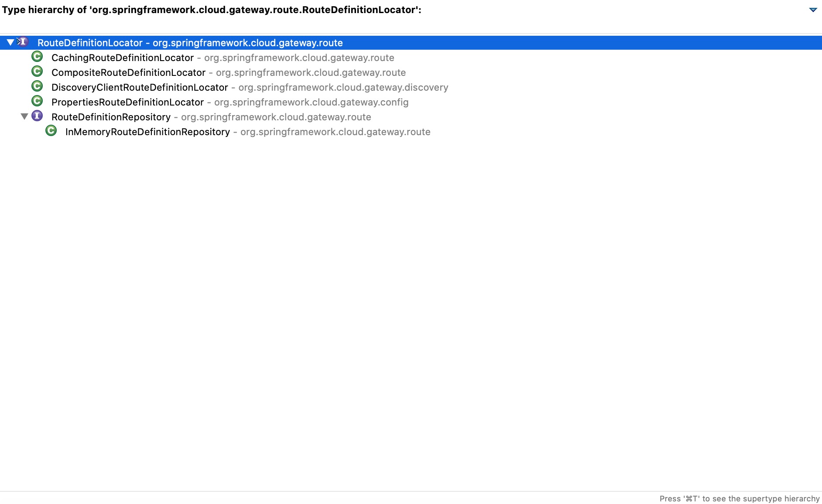Select RouteDefinitionLocator root row
Image resolution: width=822 pixels, height=504 pixels.
tap(411, 43)
